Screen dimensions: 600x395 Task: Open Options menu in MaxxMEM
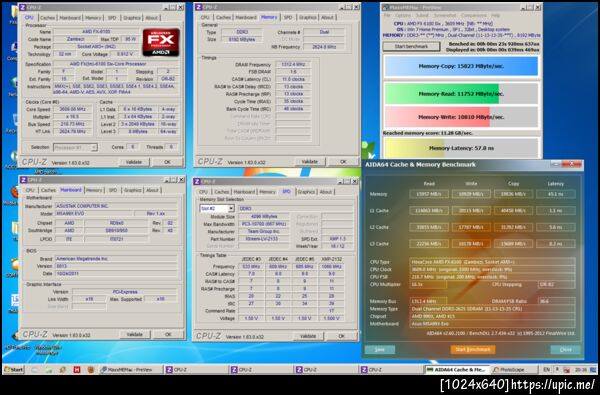tap(403, 15)
